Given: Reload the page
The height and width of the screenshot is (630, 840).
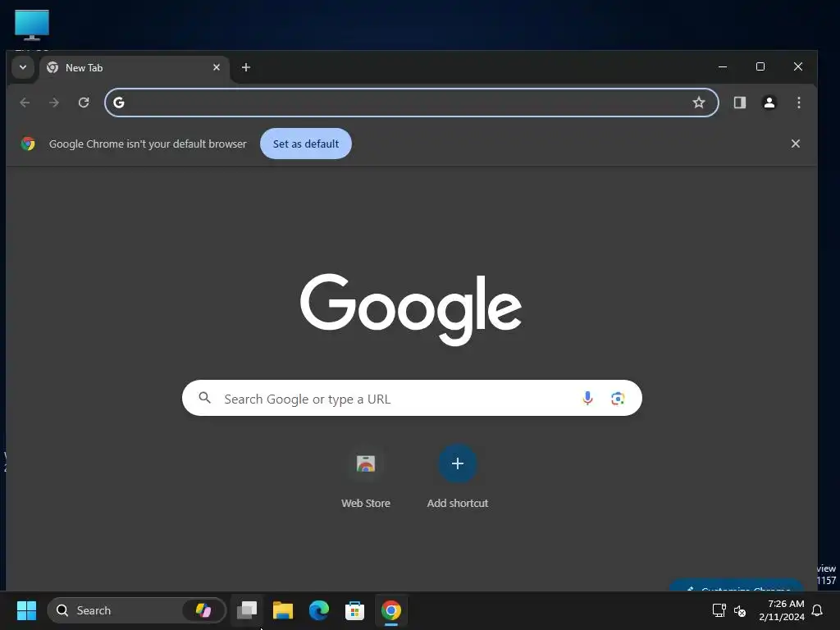Looking at the screenshot, I should tap(84, 103).
